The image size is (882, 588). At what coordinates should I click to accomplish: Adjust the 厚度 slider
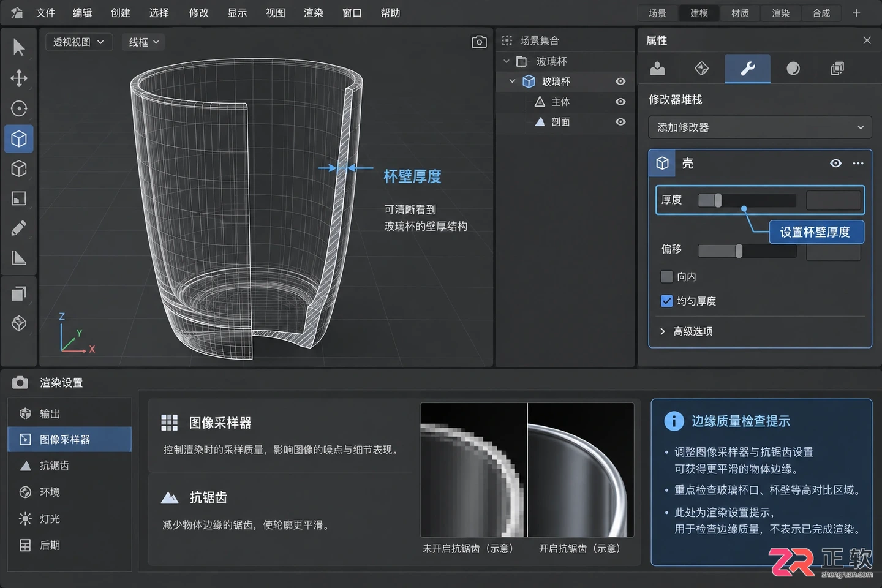[x=747, y=200]
